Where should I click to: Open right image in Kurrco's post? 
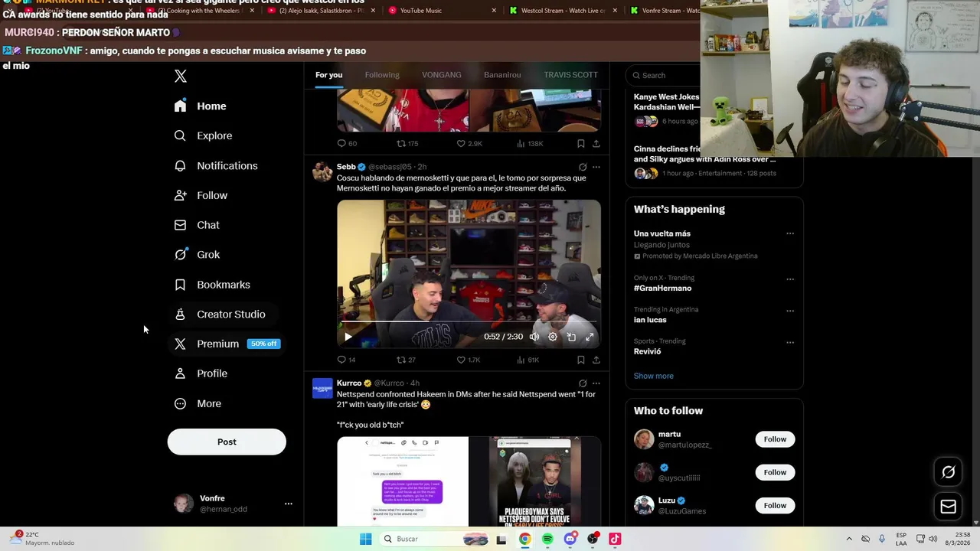pos(534,482)
